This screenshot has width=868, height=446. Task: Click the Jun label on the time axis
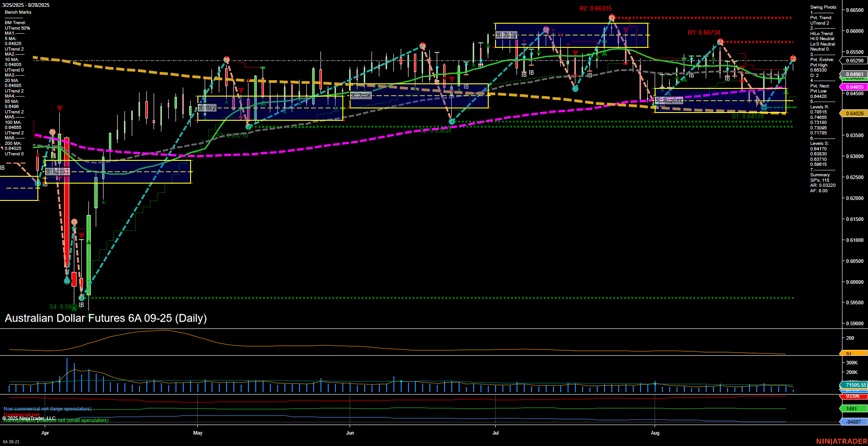tap(350, 433)
